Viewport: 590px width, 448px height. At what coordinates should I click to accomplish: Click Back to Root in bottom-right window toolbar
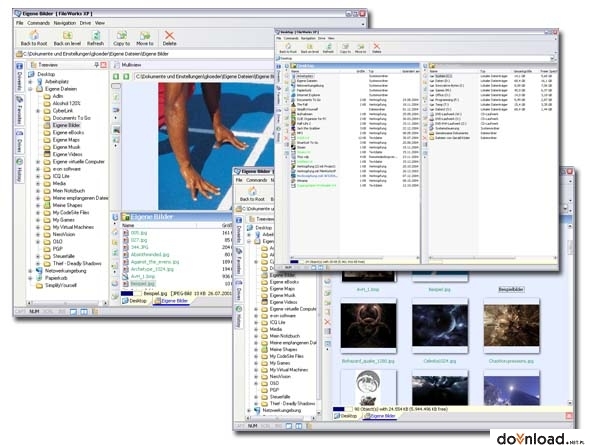click(252, 194)
